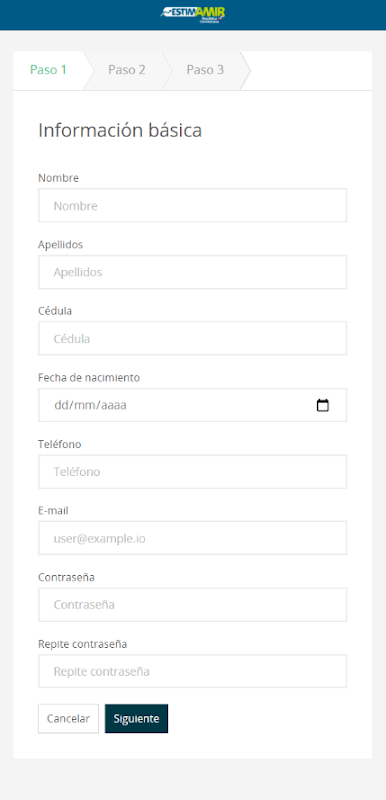Switch to the Paso 1 step tab
Screen dimensions: 386x800
click(48, 70)
